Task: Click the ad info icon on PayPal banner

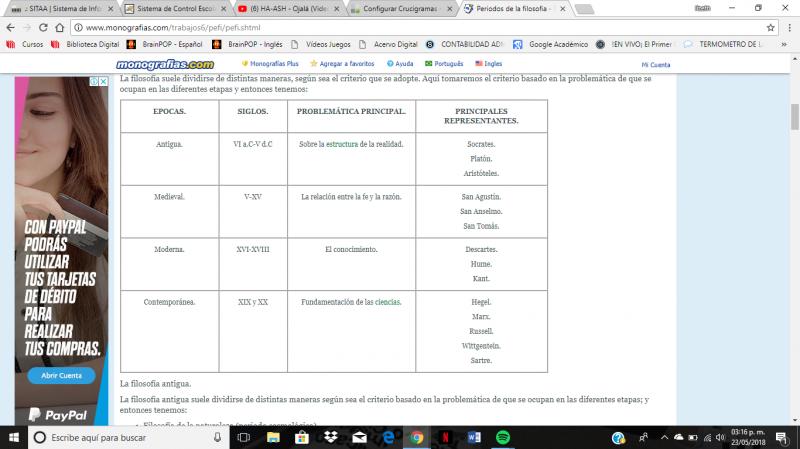Action: click(94, 82)
